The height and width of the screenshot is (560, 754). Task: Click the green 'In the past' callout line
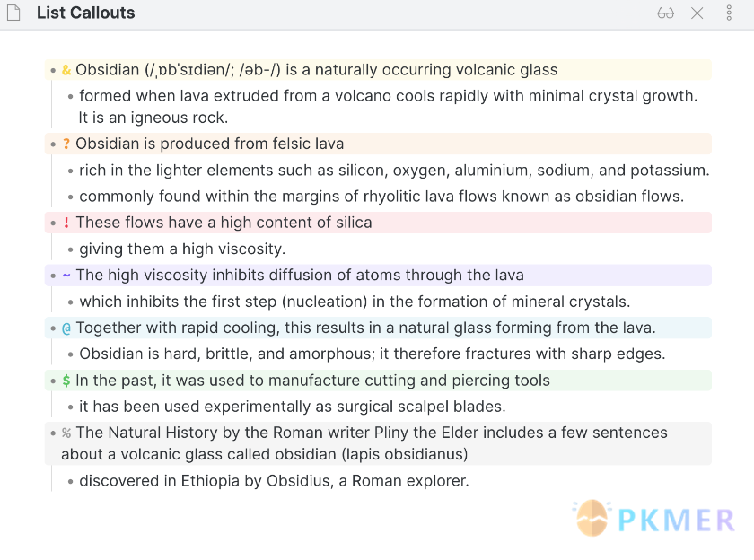(x=312, y=381)
